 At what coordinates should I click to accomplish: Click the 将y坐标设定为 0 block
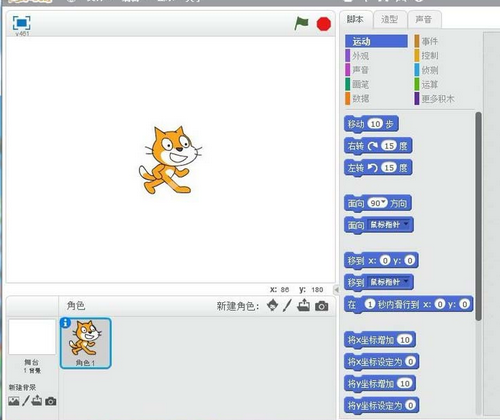(x=381, y=405)
